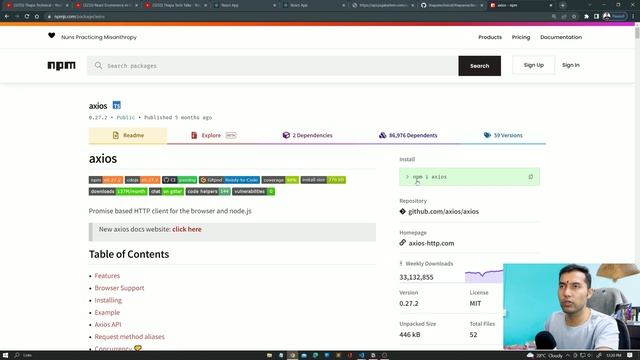The height and width of the screenshot is (360, 640).
Task: Click the Sign Up button
Action: coord(533,65)
